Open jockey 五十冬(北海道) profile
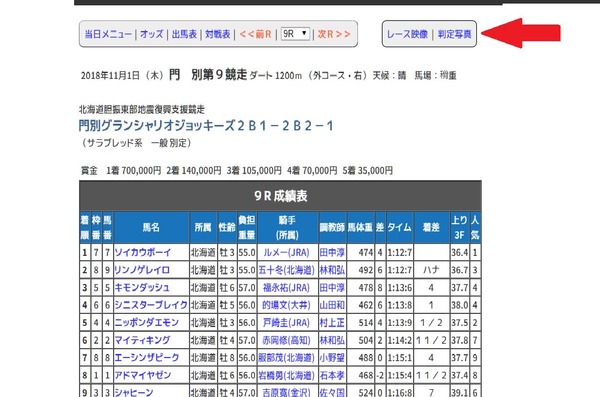This screenshot has width=600, height=397. click(x=287, y=270)
